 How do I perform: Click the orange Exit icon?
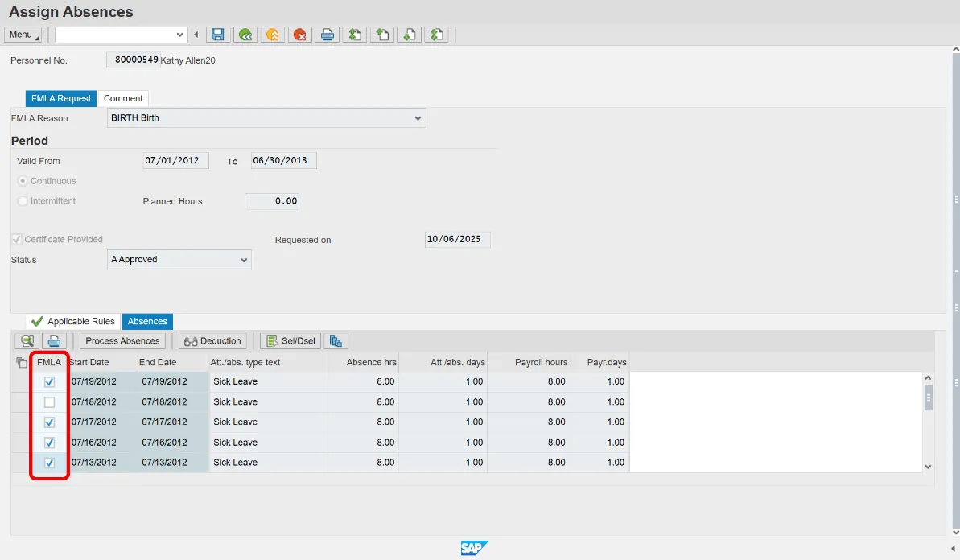point(273,35)
